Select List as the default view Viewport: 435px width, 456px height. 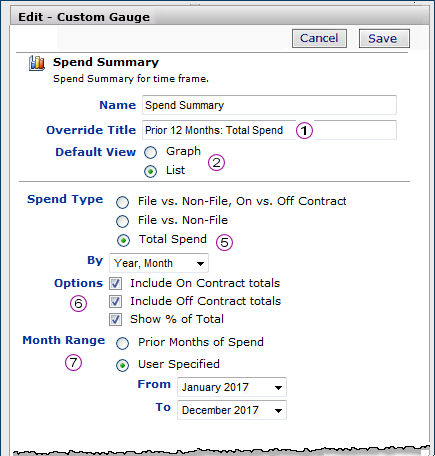pos(150,171)
